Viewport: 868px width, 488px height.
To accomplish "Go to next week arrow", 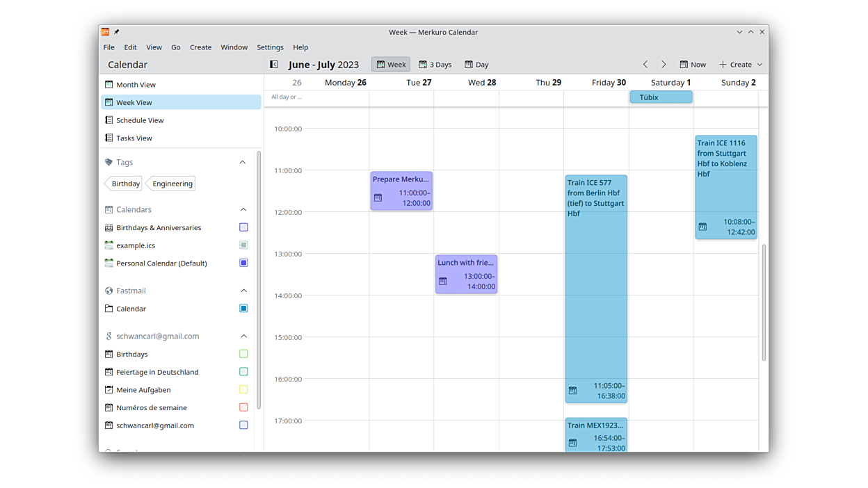I will tap(664, 65).
